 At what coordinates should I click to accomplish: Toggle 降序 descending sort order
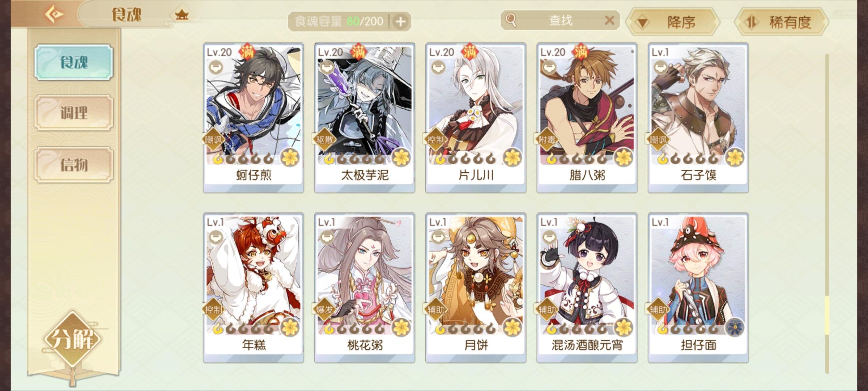coord(673,22)
